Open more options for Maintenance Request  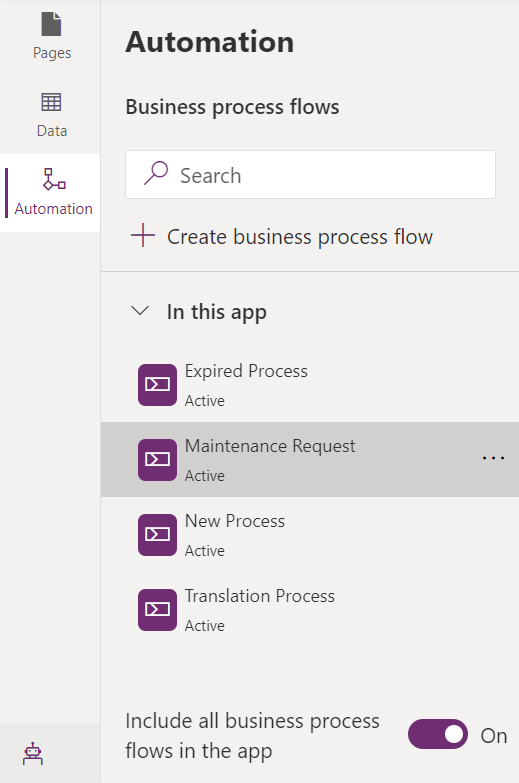click(493, 458)
